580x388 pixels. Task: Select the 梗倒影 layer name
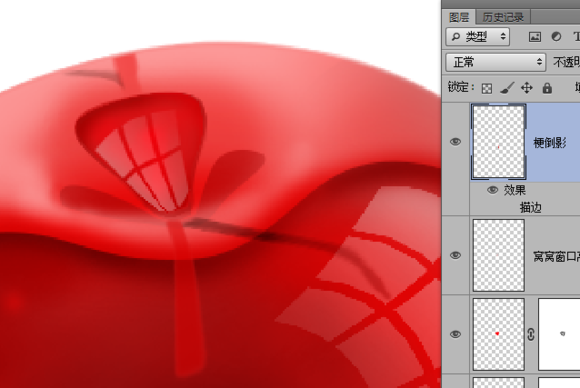(550, 142)
